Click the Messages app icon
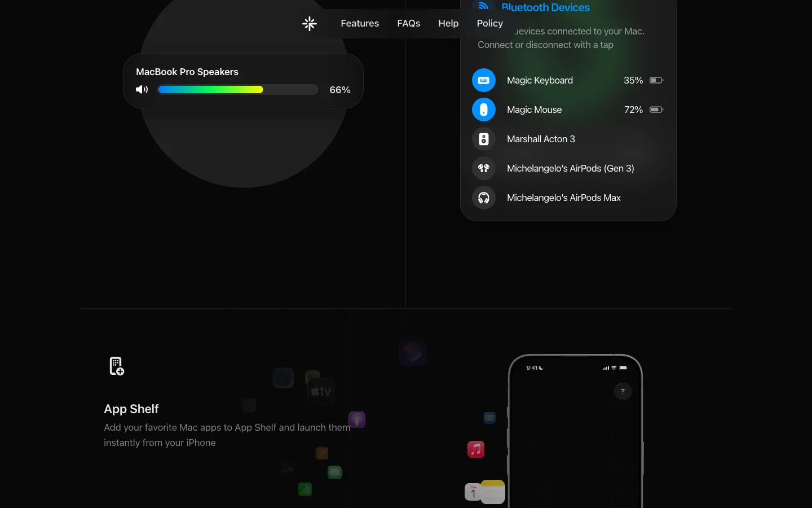The height and width of the screenshot is (508, 812). click(x=335, y=472)
